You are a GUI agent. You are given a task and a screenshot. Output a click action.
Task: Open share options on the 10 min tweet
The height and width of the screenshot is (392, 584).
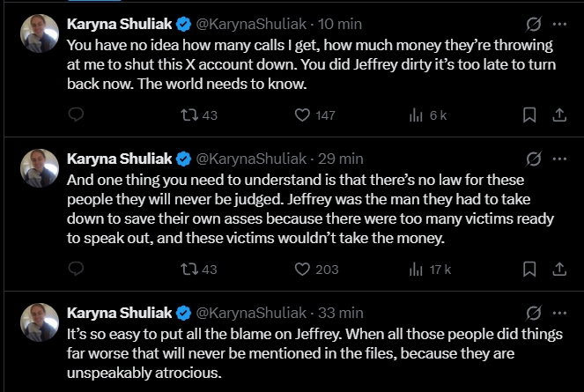(x=558, y=115)
